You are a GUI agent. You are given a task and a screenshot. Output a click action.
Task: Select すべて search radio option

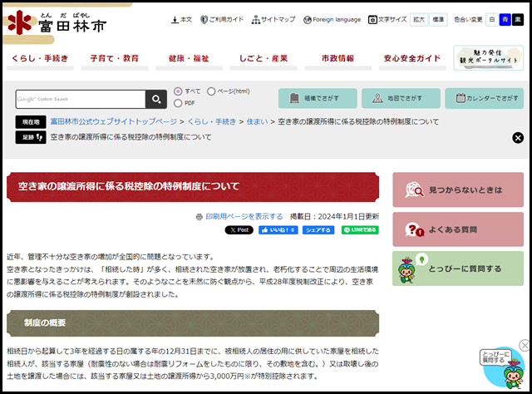(x=178, y=91)
